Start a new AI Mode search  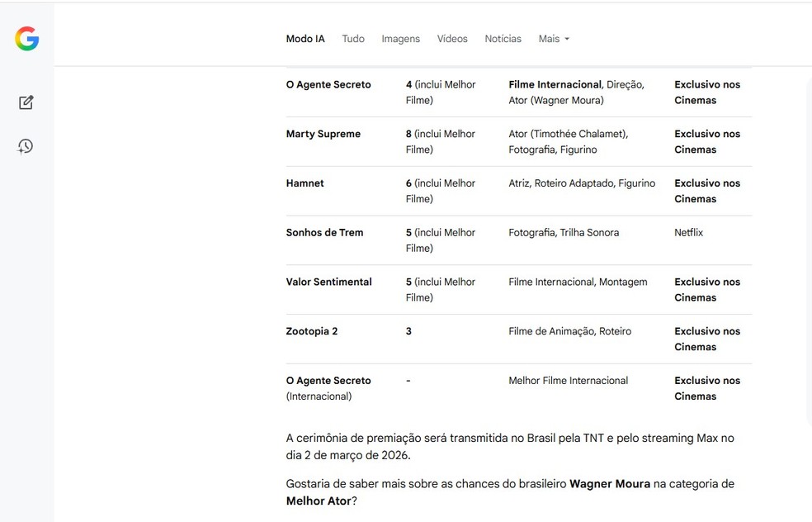tap(26, 102)
